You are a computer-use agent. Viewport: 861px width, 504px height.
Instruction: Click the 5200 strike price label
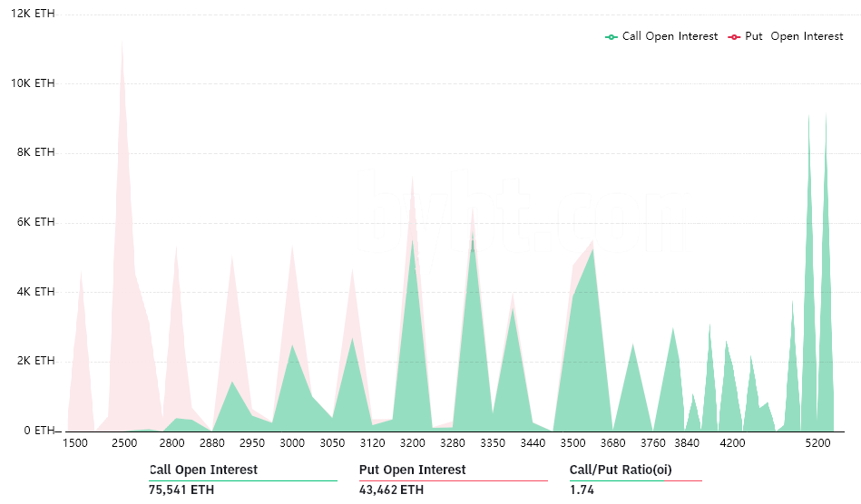(x=817, y=443)
